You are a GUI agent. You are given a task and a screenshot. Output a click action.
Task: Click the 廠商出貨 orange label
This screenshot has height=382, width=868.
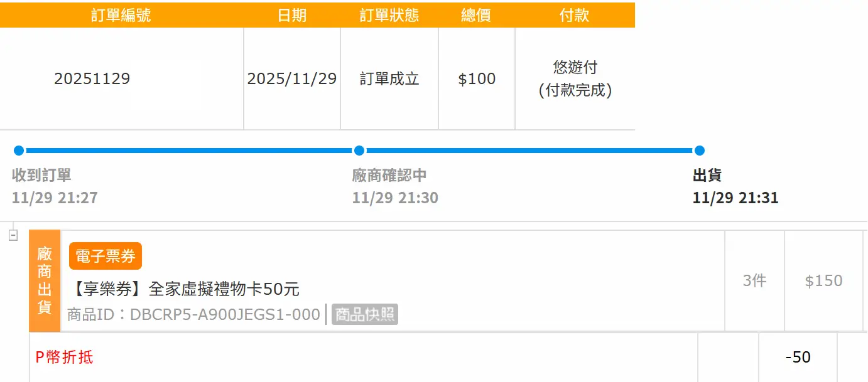[45, 280]
